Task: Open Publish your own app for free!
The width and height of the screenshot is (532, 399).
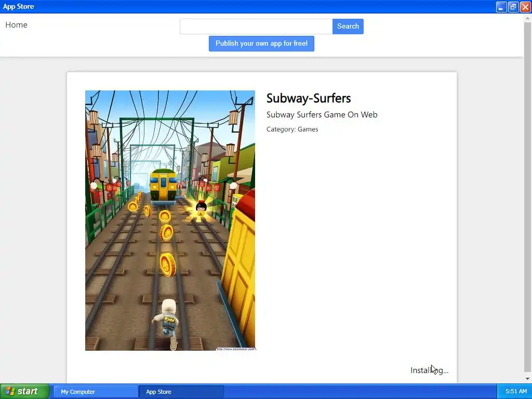Action: click(261, 44)
